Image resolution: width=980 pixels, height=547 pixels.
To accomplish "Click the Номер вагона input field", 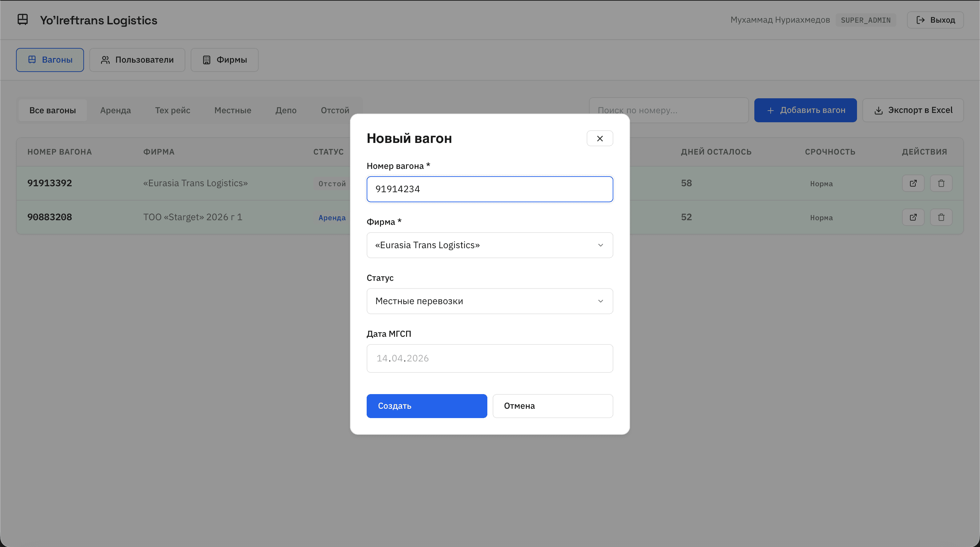I will pos(489,189).
